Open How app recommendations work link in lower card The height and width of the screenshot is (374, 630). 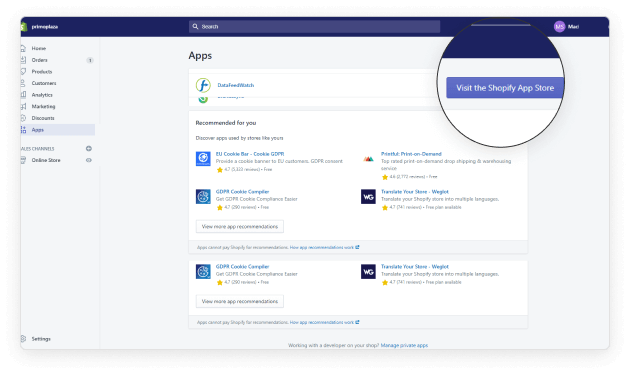pos(325,322)
